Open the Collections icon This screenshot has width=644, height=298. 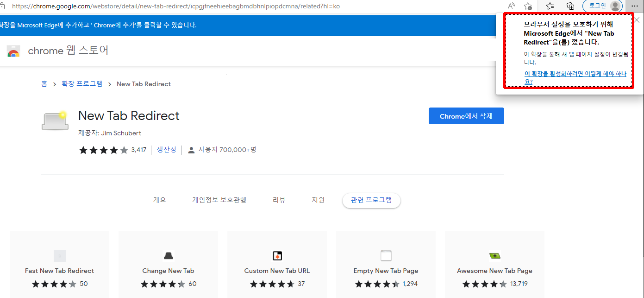(570, 6)
